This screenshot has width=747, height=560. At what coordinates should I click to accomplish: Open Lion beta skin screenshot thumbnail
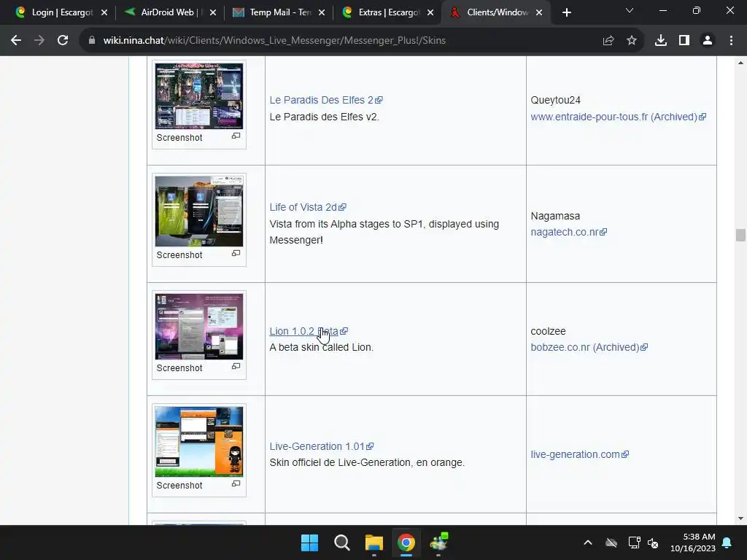[x=199, y=327]
